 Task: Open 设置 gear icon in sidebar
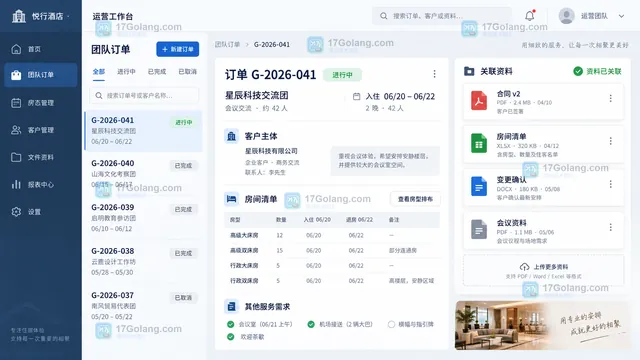click(16, 212)
